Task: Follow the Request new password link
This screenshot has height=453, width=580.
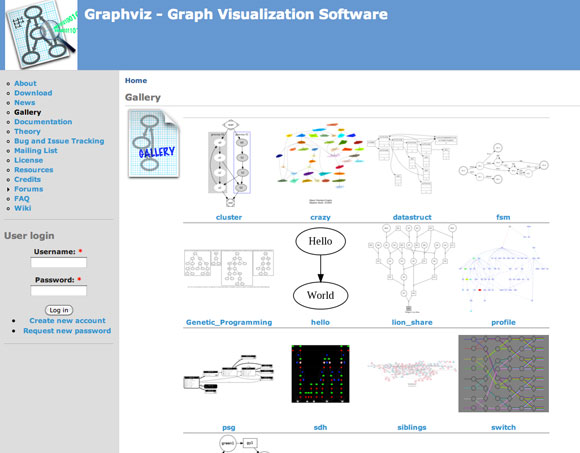Action: click(x=67, y=331)
